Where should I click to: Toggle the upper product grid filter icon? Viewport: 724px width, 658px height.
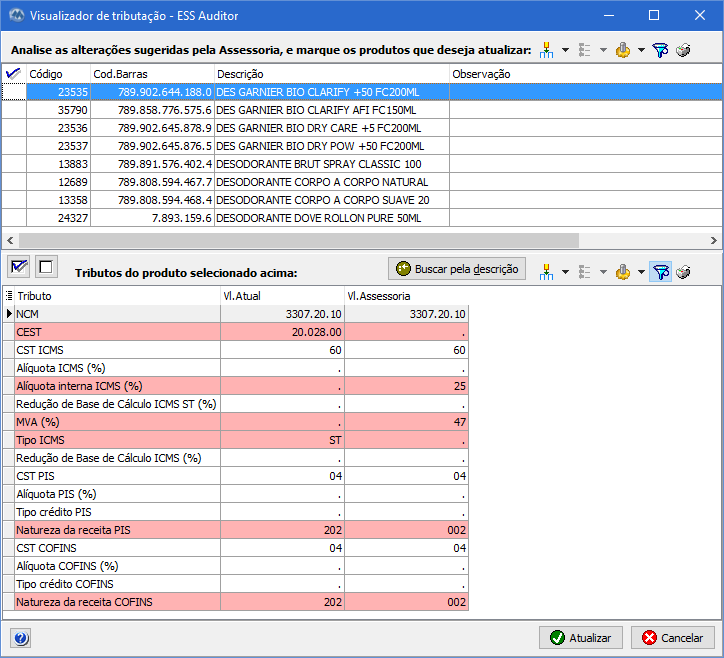click(x=660, y=50)
